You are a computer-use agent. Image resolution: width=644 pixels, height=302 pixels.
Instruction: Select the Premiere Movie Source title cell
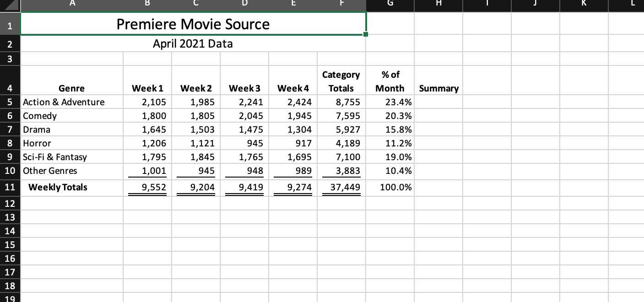[x=193, y=24]
